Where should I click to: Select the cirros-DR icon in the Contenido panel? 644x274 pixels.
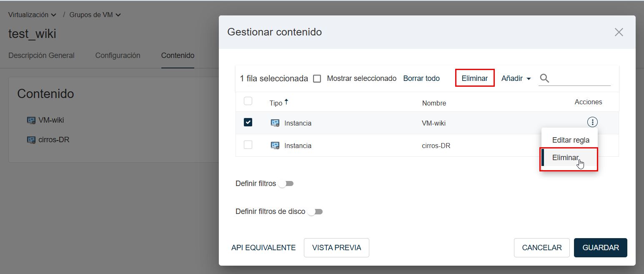(x=31, y=139)
